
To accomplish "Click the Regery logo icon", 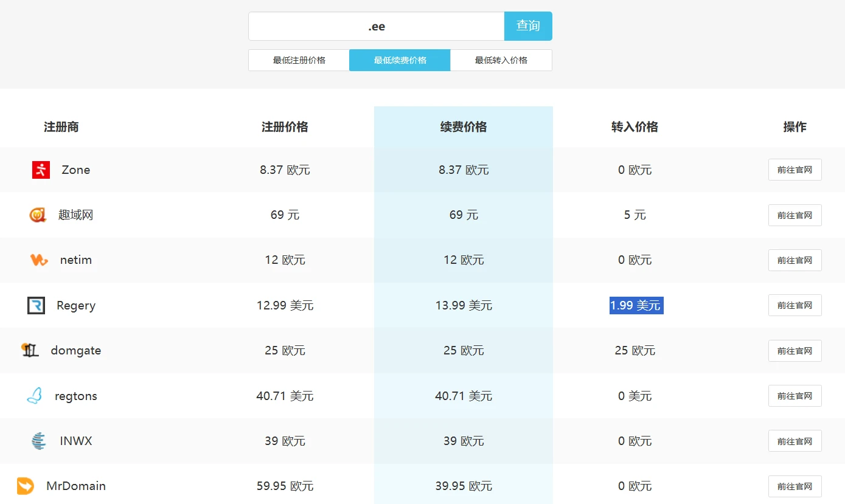I will (37, 305).
